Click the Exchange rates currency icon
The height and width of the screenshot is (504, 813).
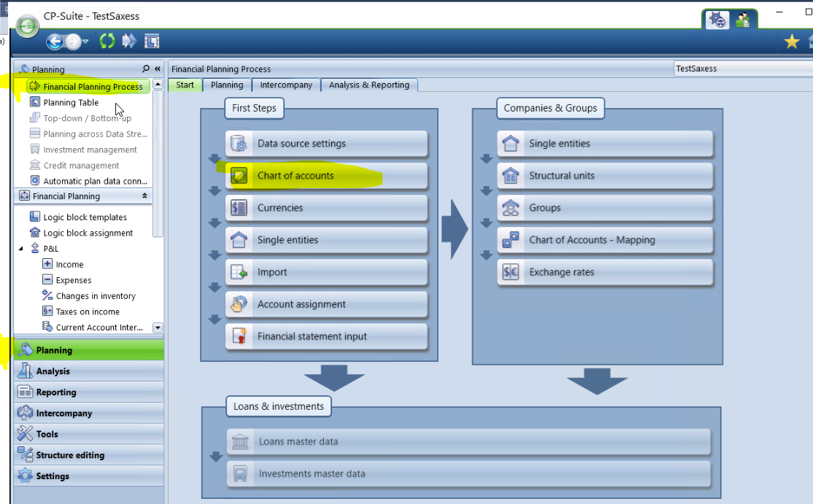point(510,272)
